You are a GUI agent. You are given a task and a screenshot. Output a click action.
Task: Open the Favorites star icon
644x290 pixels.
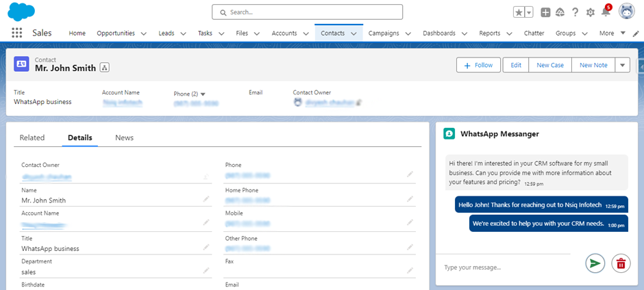[x=519, y=12]
